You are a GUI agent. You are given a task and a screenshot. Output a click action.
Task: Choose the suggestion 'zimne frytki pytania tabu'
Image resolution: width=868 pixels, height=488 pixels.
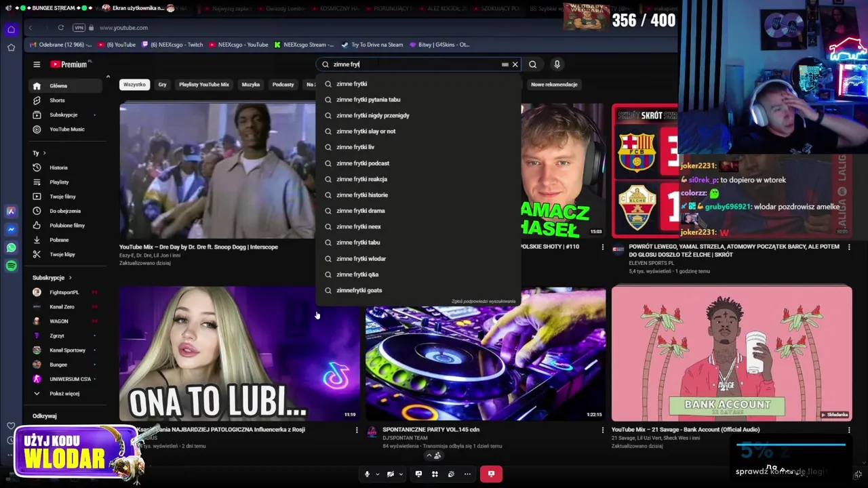pyautogui.click(x=418, y=100)
